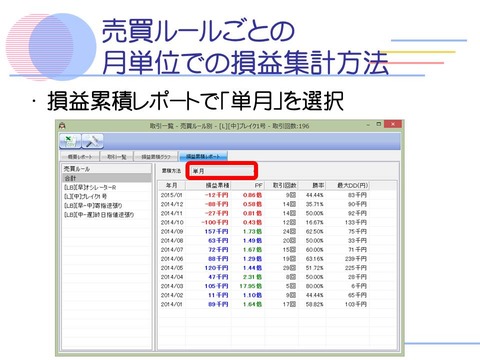Click the 2014/08 row date cell
This screenshot has height=360, width=480.
pos(172,240)
